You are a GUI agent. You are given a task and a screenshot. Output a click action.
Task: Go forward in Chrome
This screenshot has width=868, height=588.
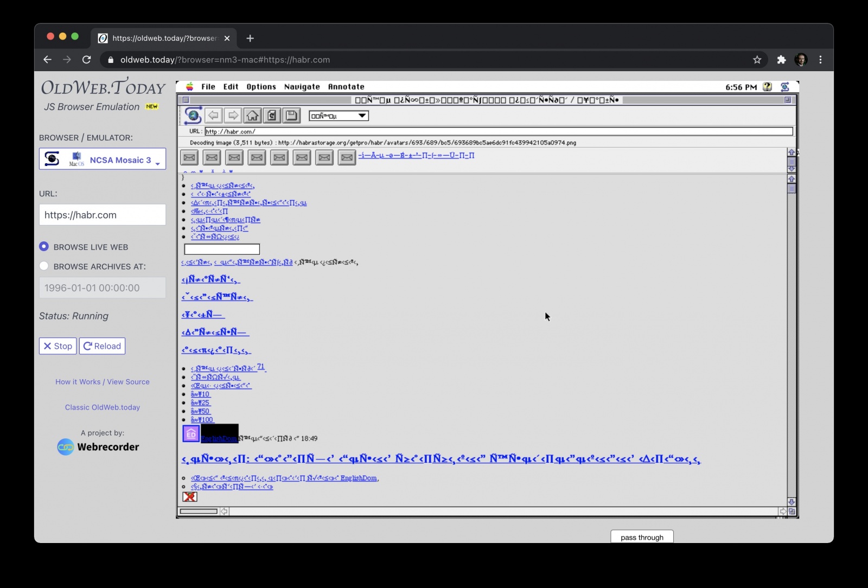click(x=67, y=60)
